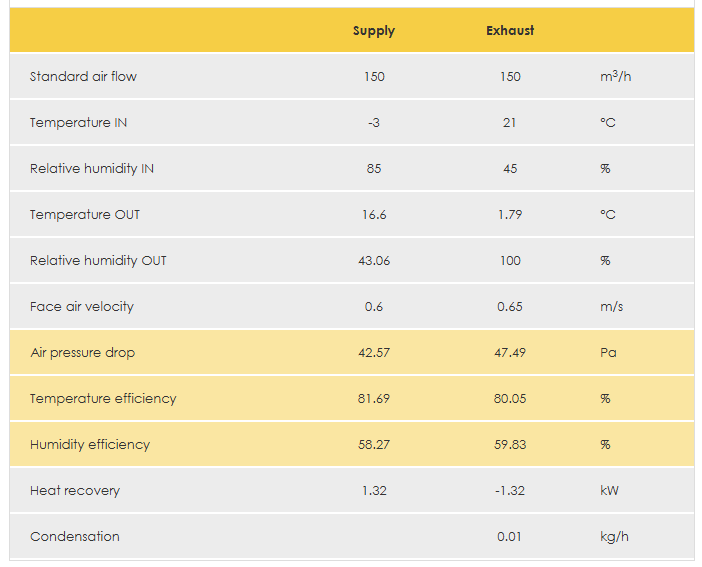Select the exhaust humidity efficiency value 59.83
The image size is (702, 567).
point(510,445)
